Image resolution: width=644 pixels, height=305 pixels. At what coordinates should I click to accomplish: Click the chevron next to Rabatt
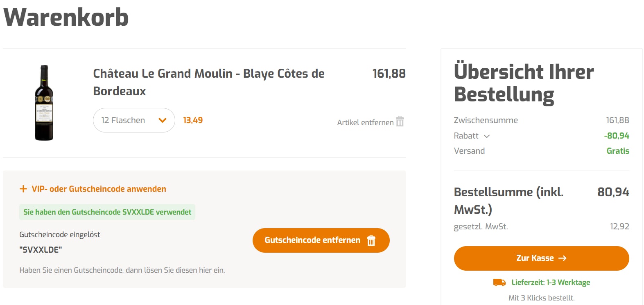tap(487, 136)
